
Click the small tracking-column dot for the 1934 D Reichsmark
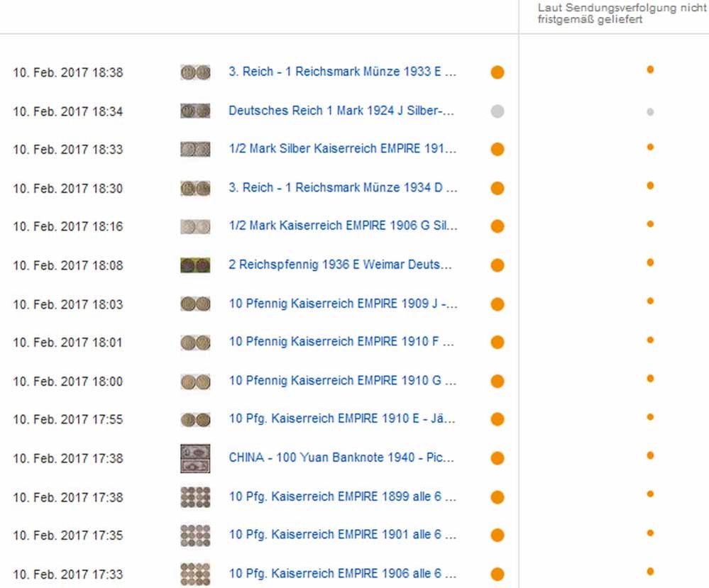650,186
